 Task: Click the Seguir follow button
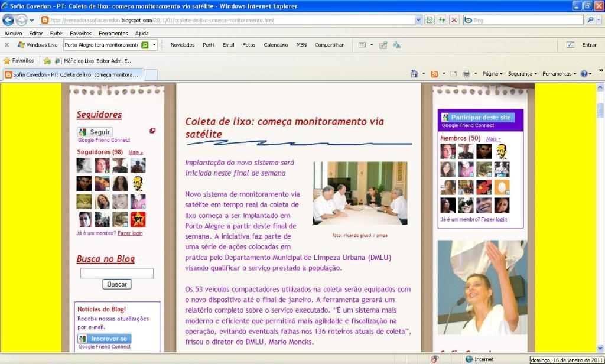(x=95, y=132)
